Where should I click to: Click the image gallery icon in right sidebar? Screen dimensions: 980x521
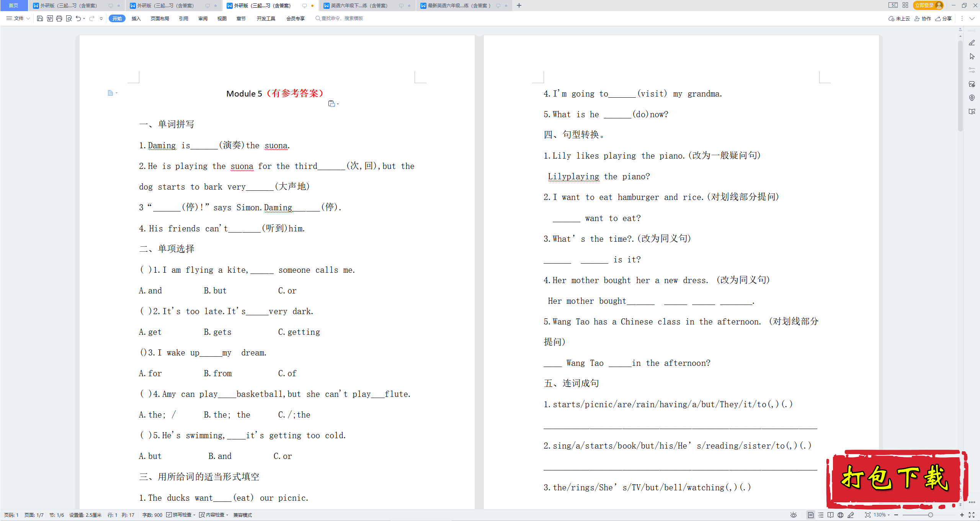click(x=972, y=84)
